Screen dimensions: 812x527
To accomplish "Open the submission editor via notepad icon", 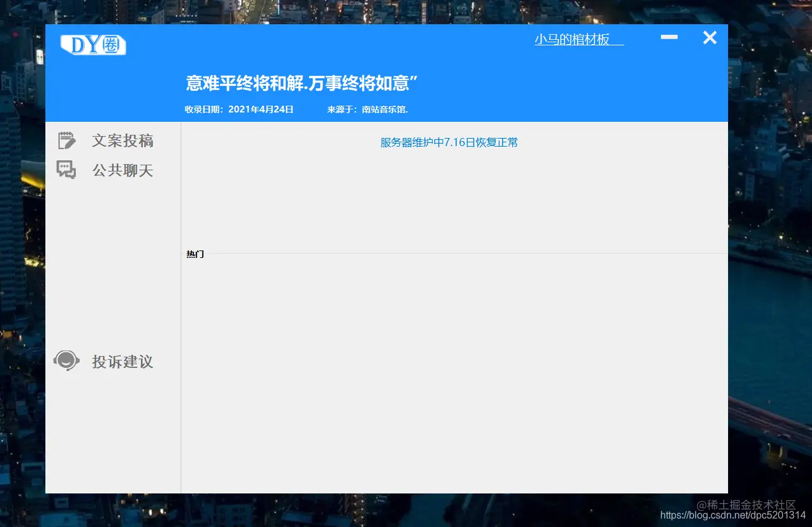I will (67, 140).
